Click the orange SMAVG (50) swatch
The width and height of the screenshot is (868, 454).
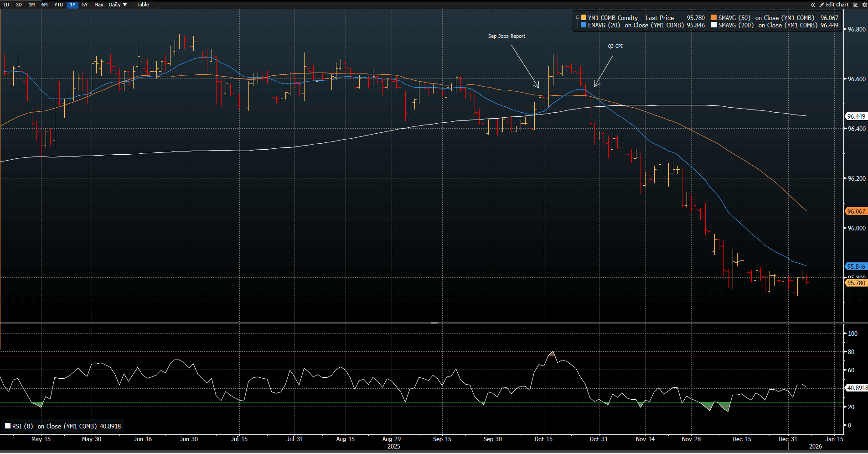(714, 18)
